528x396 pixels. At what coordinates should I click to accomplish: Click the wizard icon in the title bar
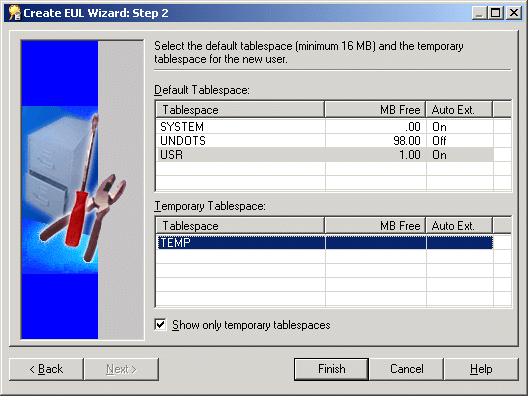pyautogui.click(x=14, y=13)
